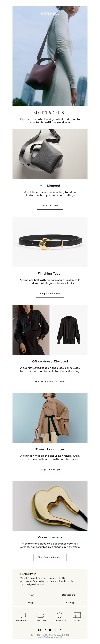
Task: Go to the Bags category
Action: pos(31,603)
